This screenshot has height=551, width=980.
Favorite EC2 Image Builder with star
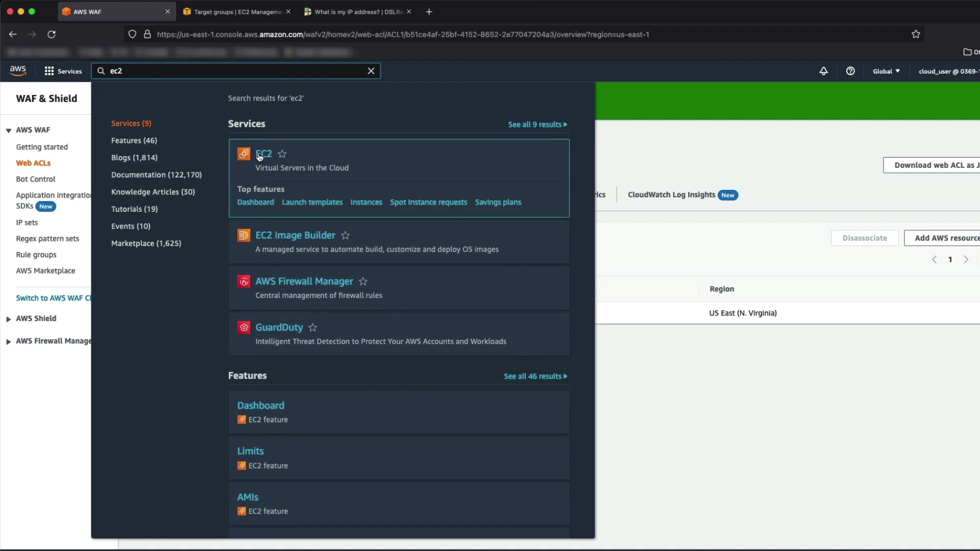[x=346, y=235]
